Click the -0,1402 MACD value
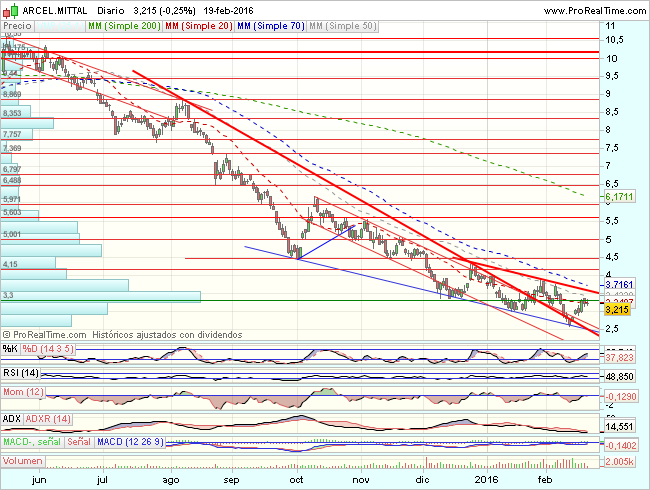The width and height of the screenshot is (650, 490). click(620, 446)
